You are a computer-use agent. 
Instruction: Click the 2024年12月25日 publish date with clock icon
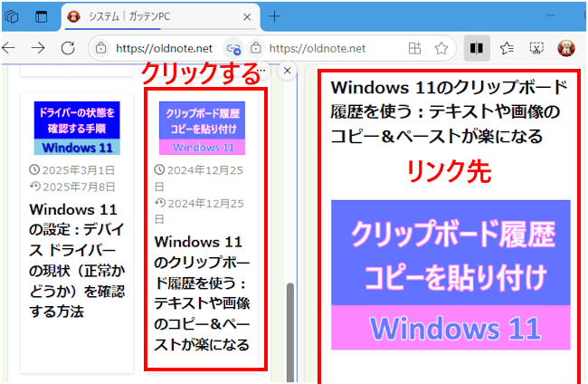(199, 178)
